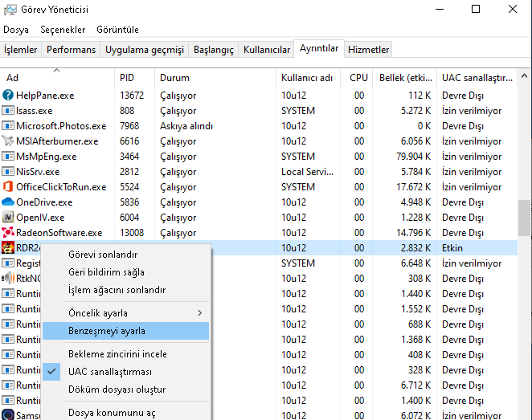
Task: Open the Görüntüle menu
Action: click(x=118, y=30)
